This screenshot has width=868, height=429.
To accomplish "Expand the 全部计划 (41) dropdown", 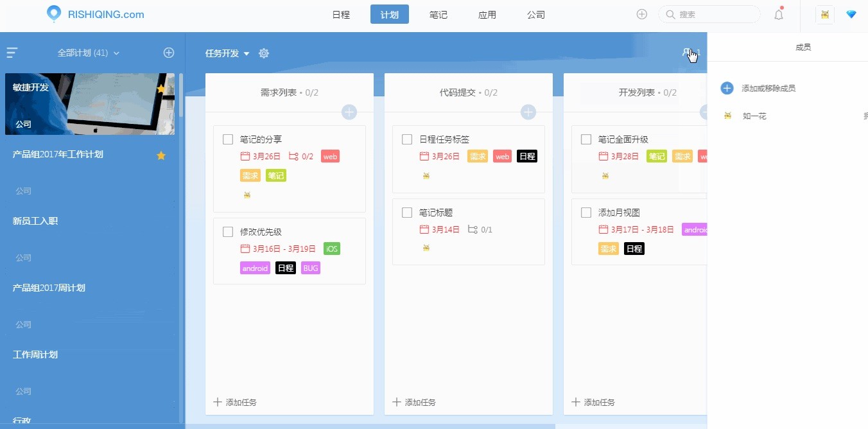I will coord(89,53).
